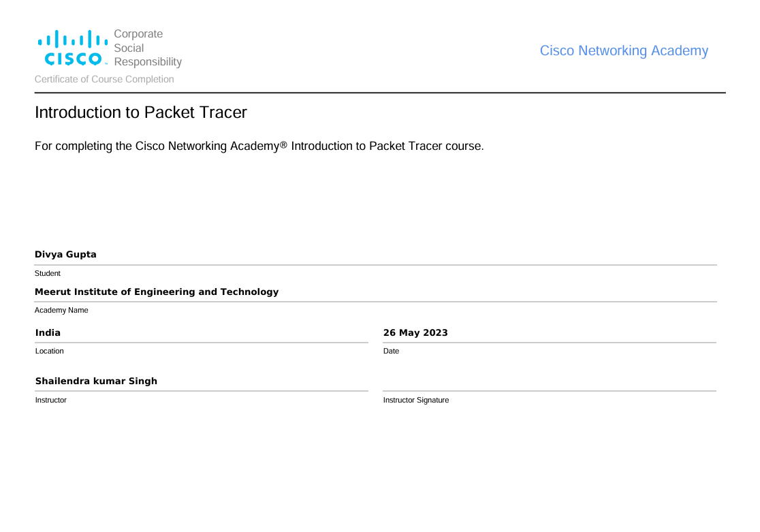Click the Student field label
The width and height of the screenshot is (760, 532).
pyautogui.click(x=48, y=273)
